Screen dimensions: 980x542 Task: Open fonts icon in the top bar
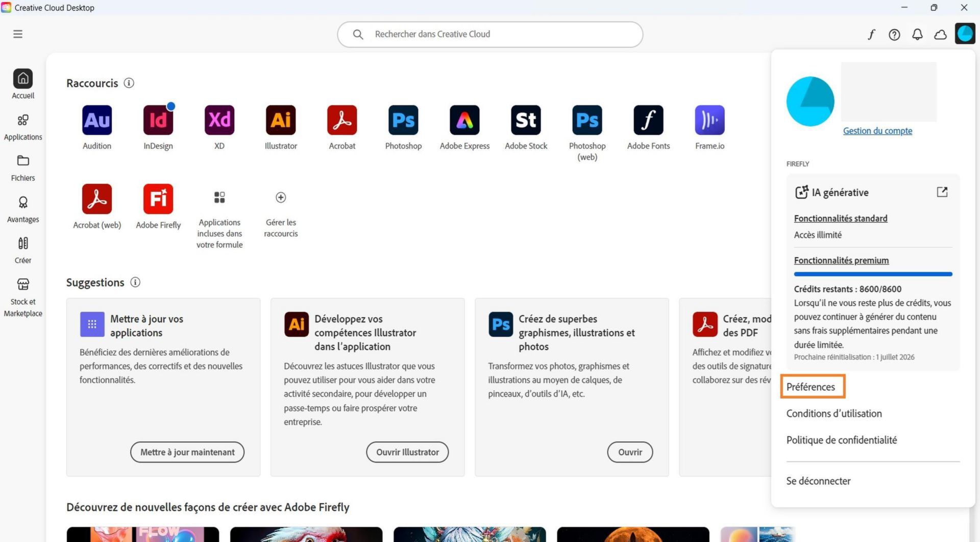click(871, 34)
